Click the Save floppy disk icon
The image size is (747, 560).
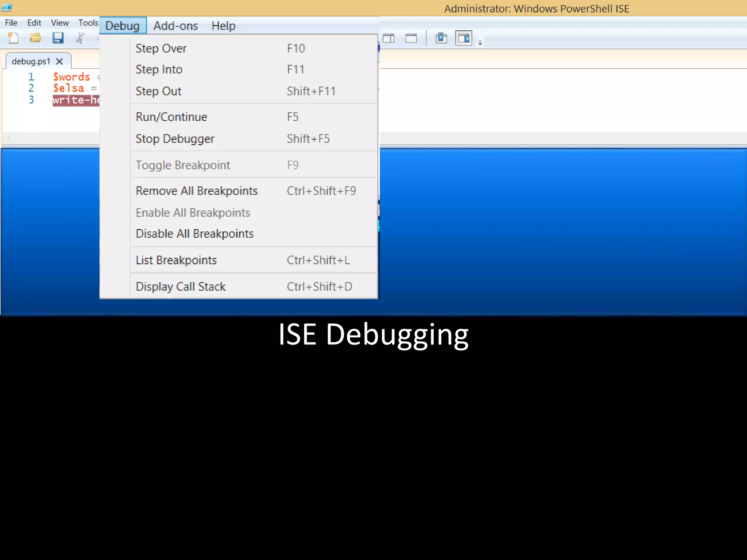pos(58,38)
